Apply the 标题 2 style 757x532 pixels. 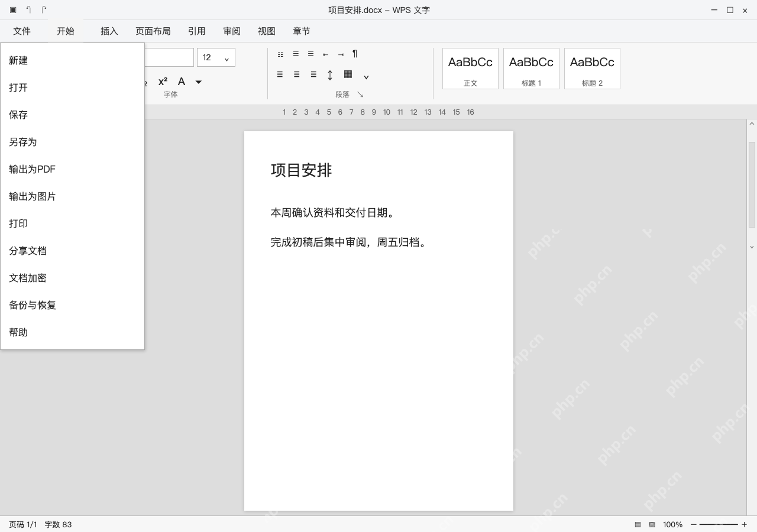pyautogui.click(x=592, y=69)
